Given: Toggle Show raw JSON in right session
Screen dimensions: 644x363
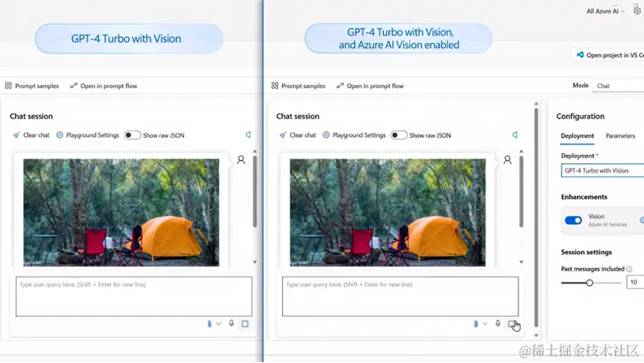Looking at the screenshot, I should [x=399, y=135].
